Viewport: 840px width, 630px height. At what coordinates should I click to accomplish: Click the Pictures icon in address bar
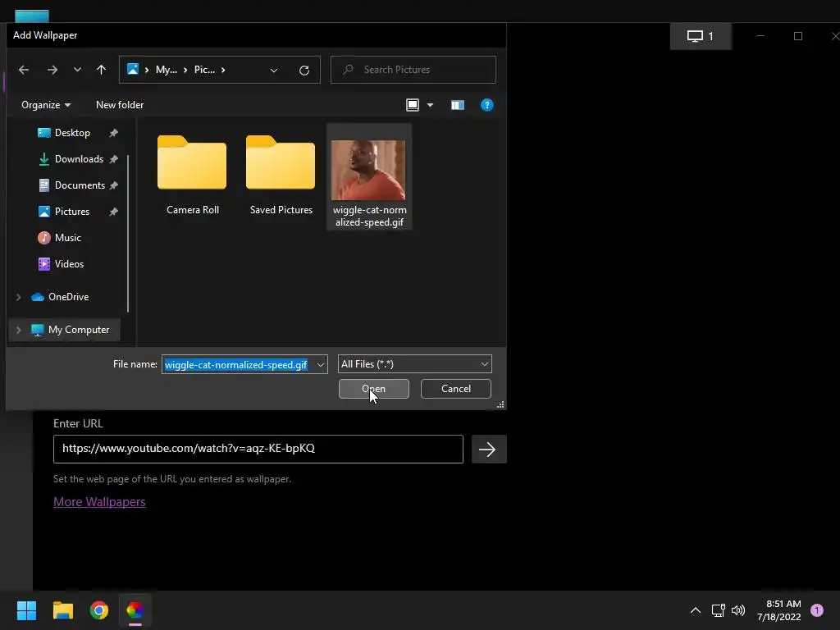(133, 69)
